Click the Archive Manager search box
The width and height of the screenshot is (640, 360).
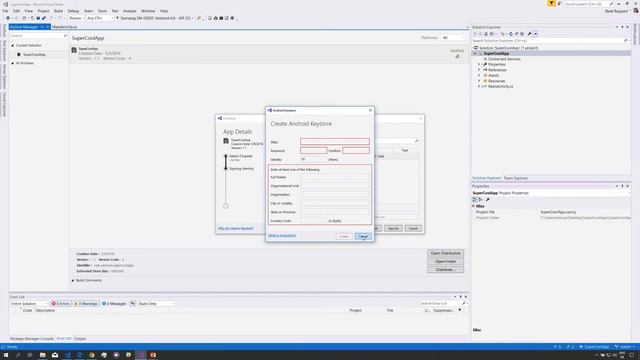tap(38, 36)
